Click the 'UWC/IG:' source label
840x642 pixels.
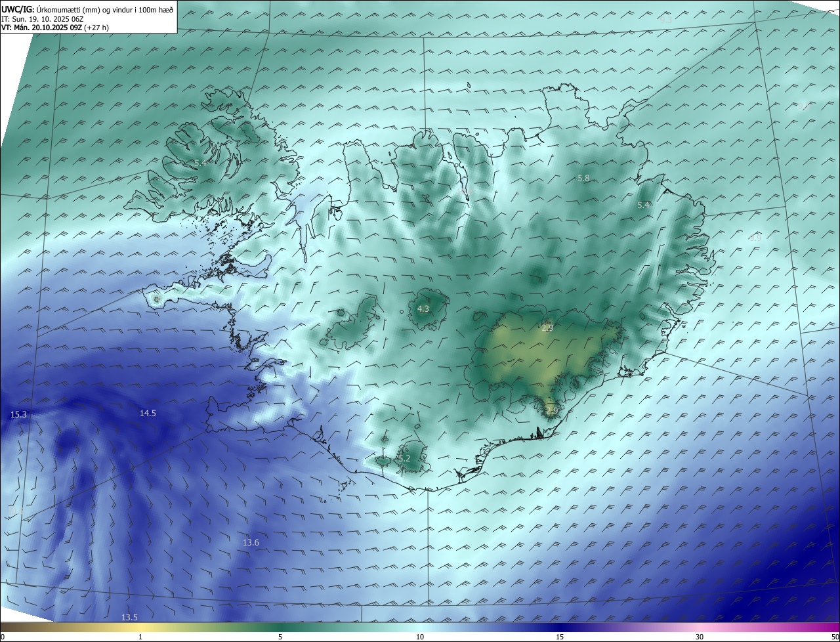18,9
